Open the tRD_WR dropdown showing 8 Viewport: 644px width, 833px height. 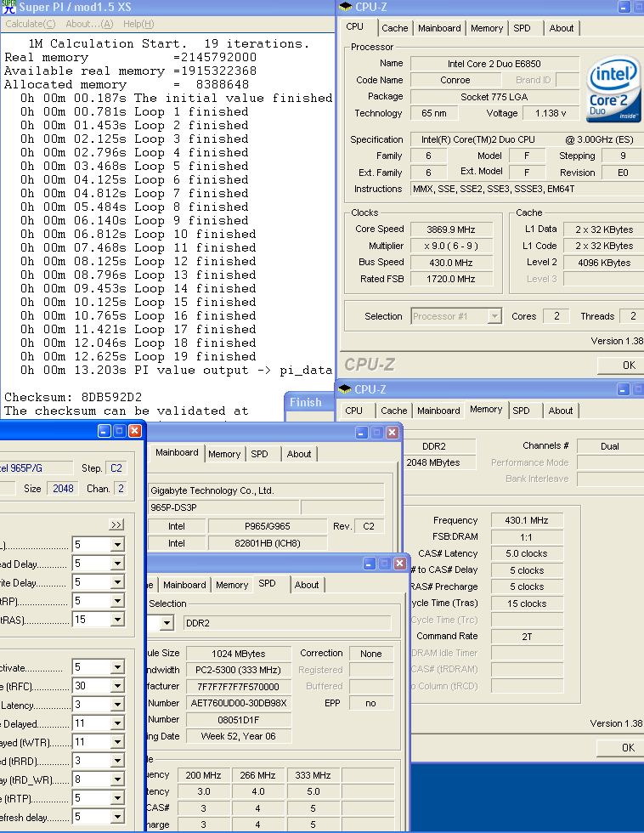[x=117, y=779]
